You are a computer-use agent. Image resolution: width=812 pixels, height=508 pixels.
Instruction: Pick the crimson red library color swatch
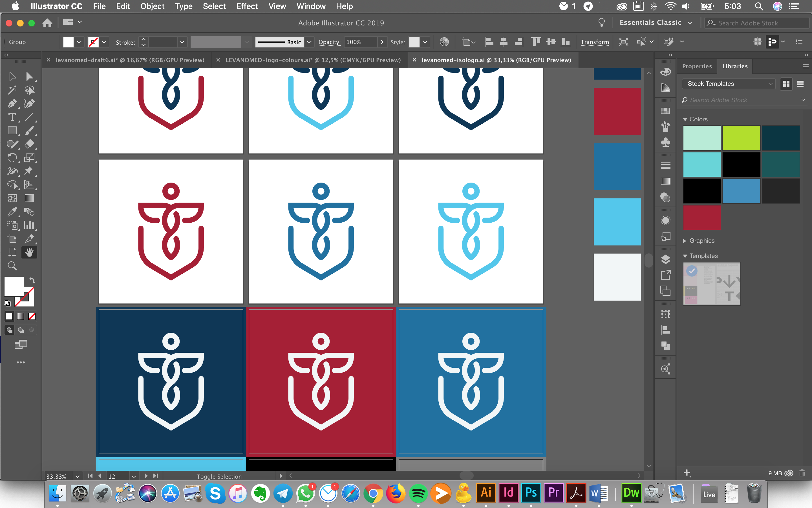tap(701, 218)
